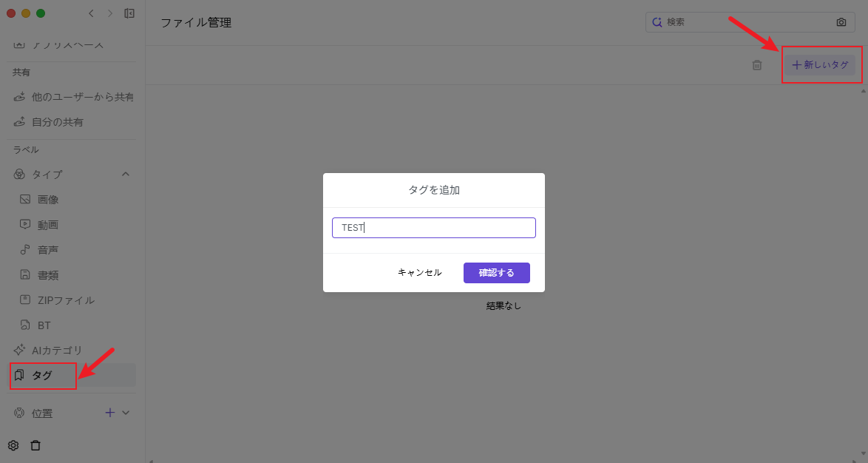868x463 pixels.
Task: Select 画像 under type labels
Action: click(x=48, y=199)
